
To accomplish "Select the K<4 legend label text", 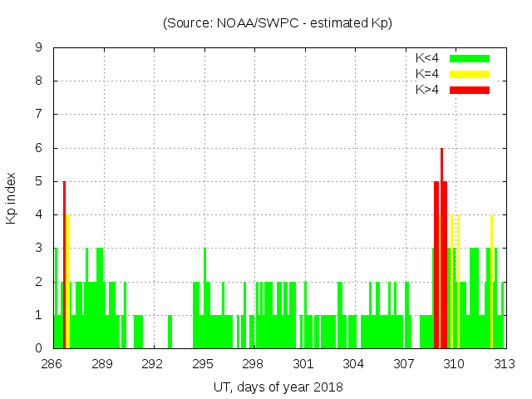I will click(427, 58).
